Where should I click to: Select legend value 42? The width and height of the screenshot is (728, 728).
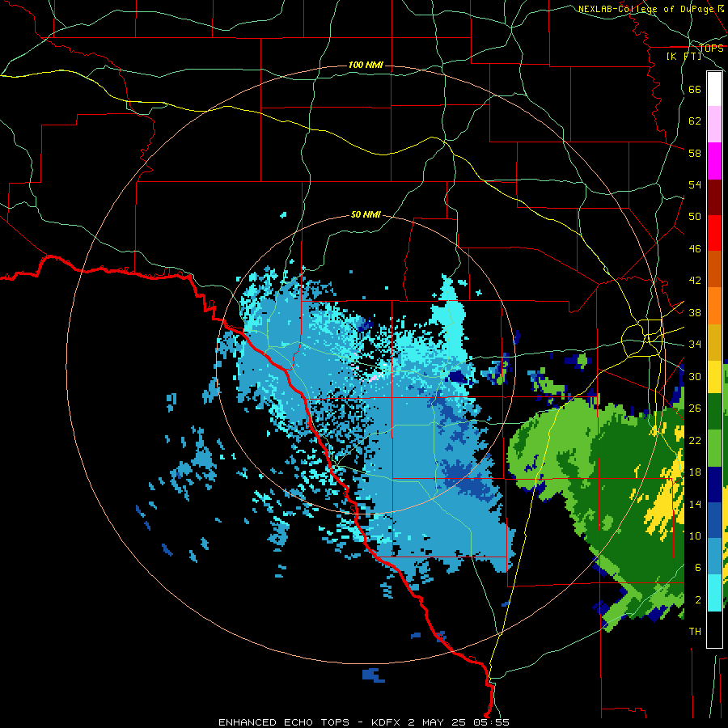point(695,281)
